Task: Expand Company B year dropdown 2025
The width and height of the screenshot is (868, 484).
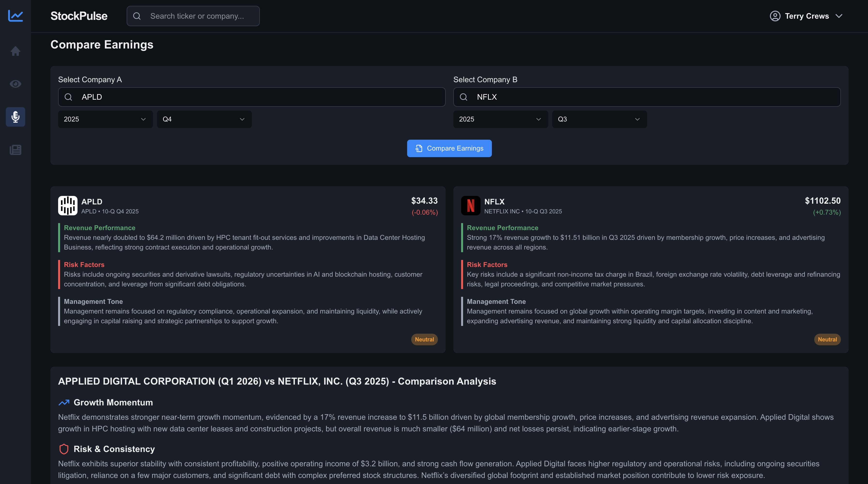Action: point(500,119)
